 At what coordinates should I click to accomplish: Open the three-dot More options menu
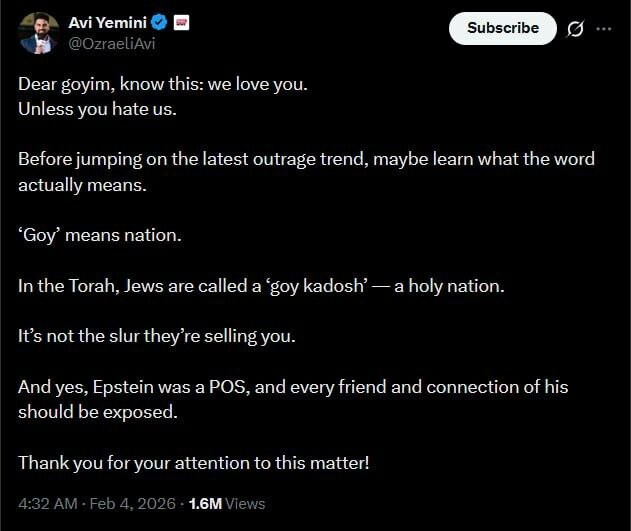(603, 29)
